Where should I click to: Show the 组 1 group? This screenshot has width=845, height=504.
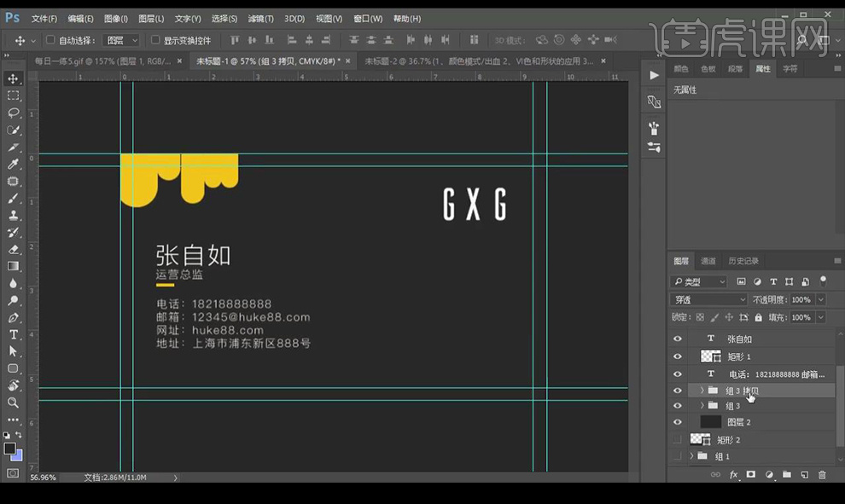[678, 456]
